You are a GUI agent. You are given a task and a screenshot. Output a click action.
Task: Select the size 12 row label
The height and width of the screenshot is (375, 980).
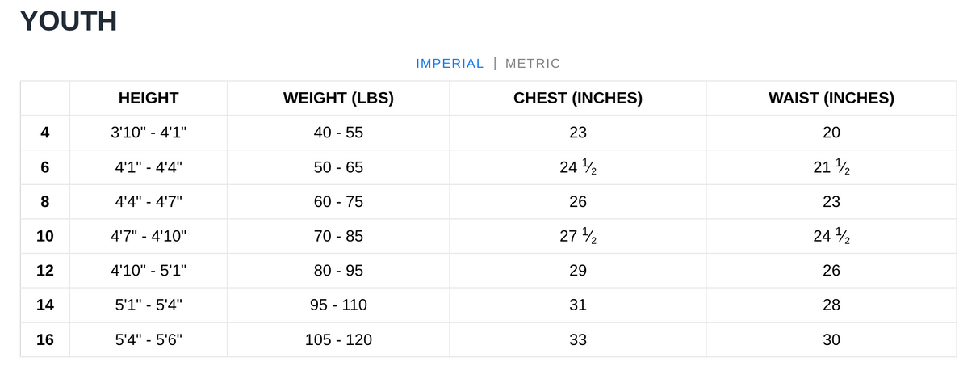click(x=45, y=271)
